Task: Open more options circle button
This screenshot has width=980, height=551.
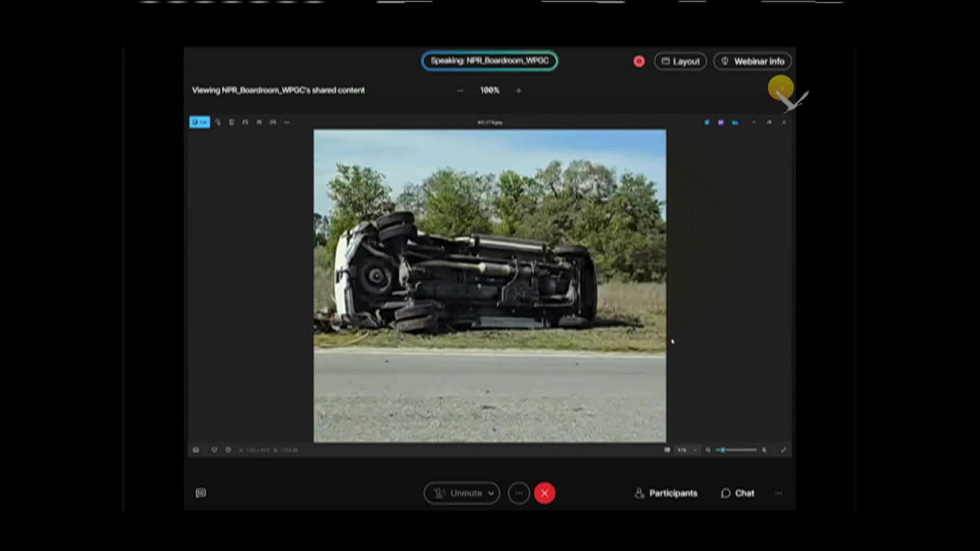Action: point(519,493)
